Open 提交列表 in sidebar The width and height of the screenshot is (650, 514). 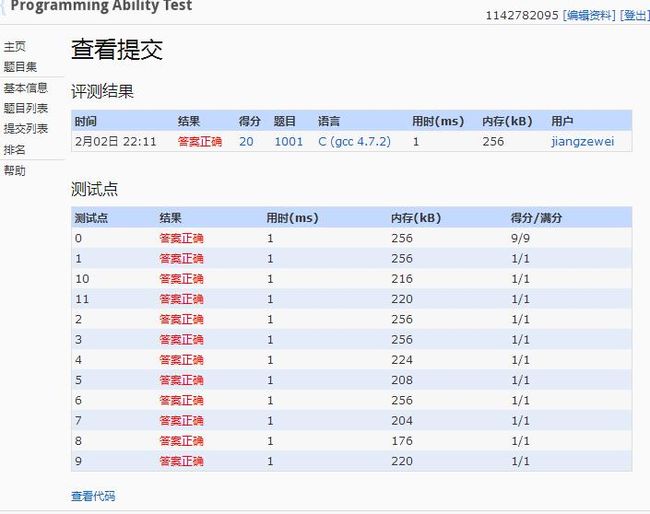tap(26, 128)
